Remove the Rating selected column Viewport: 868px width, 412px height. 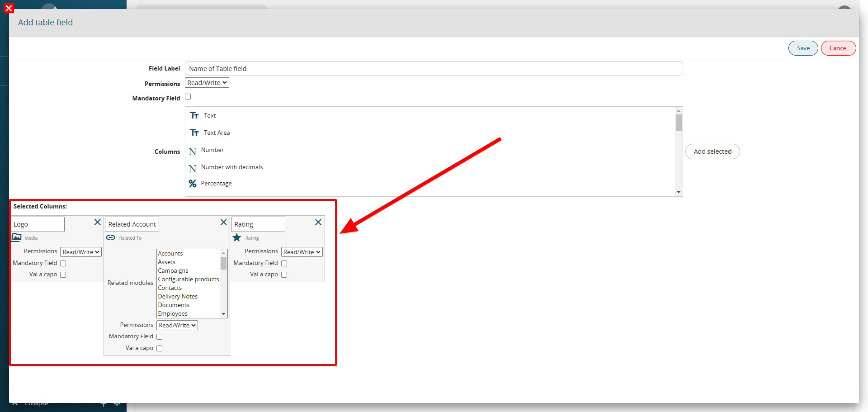318,222
